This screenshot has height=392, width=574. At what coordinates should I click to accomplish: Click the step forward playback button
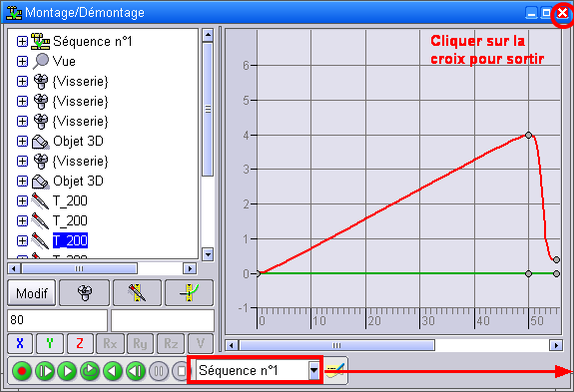click(45, 371)
